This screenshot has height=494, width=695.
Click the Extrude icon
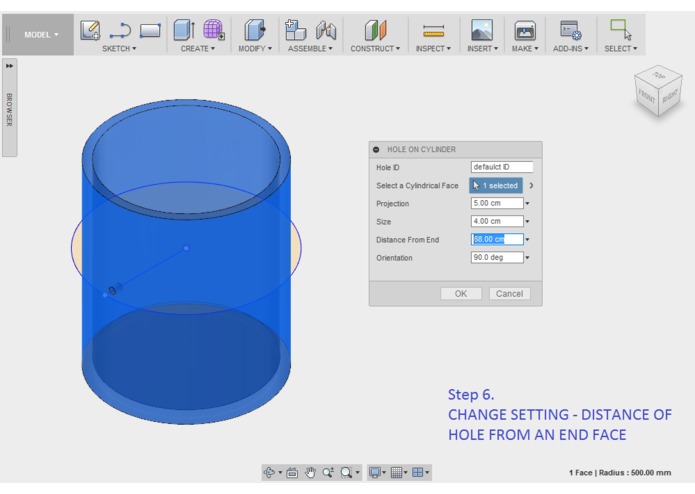click(x=184, y=30)
